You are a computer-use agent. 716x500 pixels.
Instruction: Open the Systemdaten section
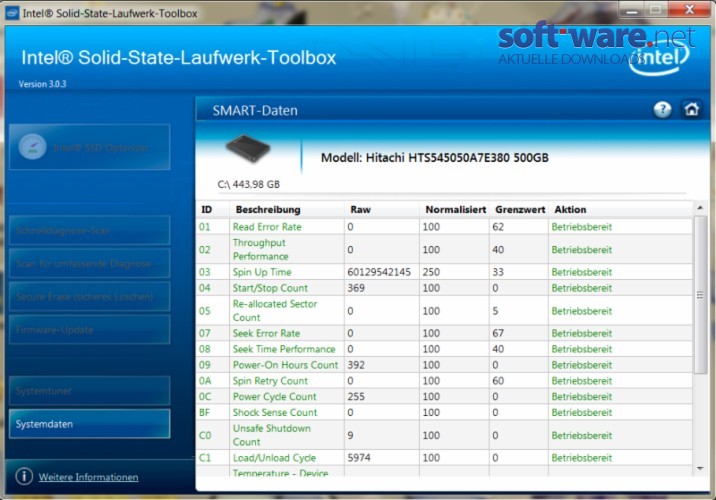click(x=90, y=424)
